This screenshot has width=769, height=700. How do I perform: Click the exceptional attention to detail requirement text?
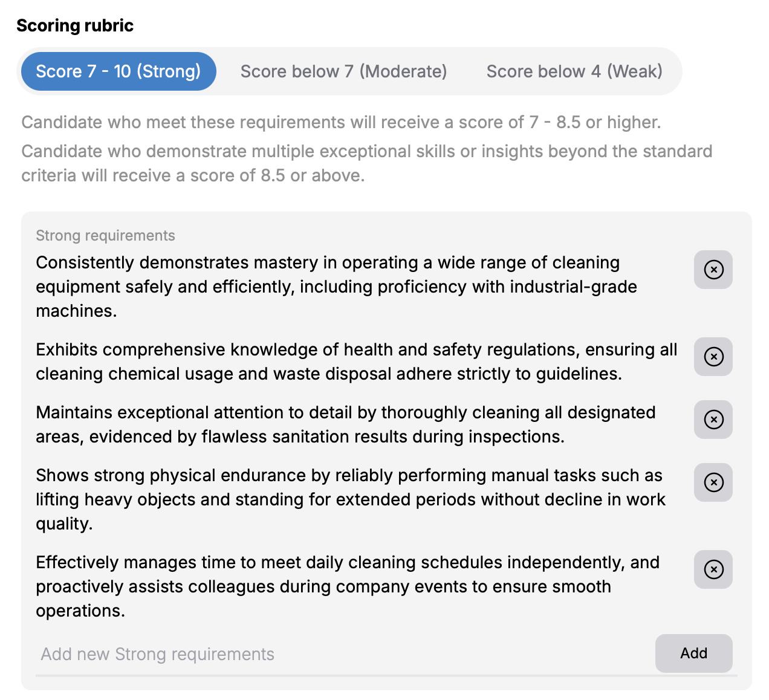(x=346, y=424)
